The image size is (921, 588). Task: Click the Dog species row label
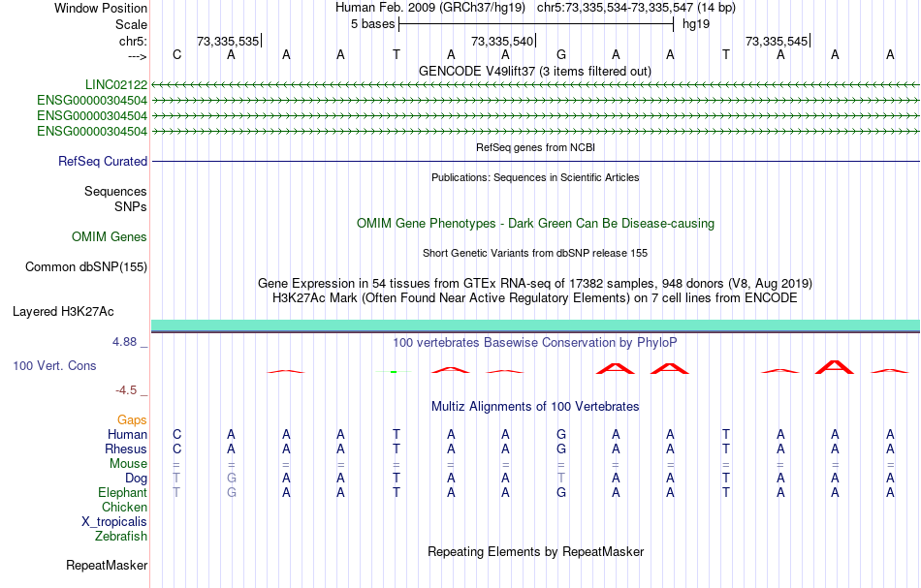click(137, 479)
